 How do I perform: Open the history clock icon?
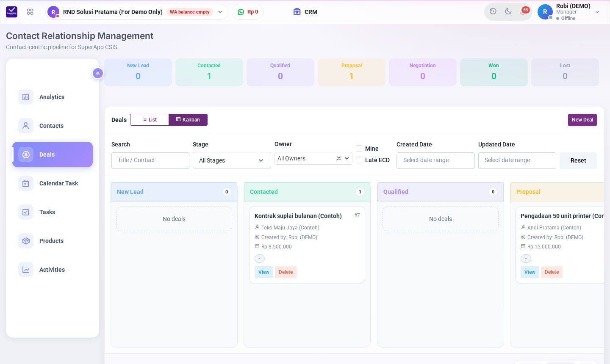click(493, 11)
